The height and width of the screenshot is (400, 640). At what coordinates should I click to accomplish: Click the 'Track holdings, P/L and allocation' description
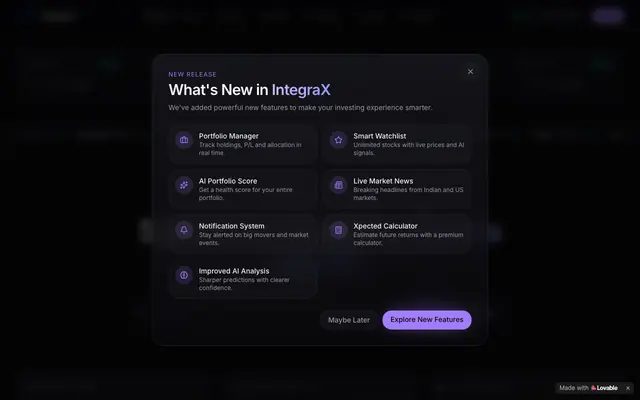click(x=250, y=149)
